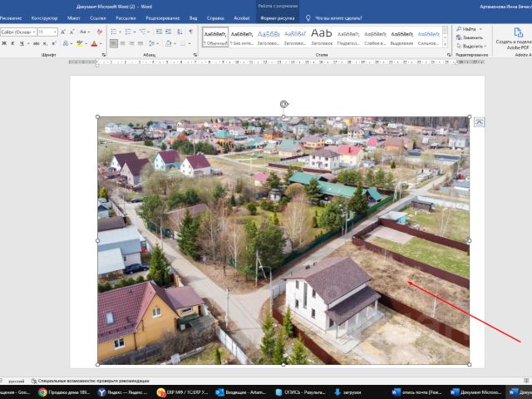The width and height of the screenshot is (532, 399).
Task: Switch to the Макет tab
Action: 74,17
